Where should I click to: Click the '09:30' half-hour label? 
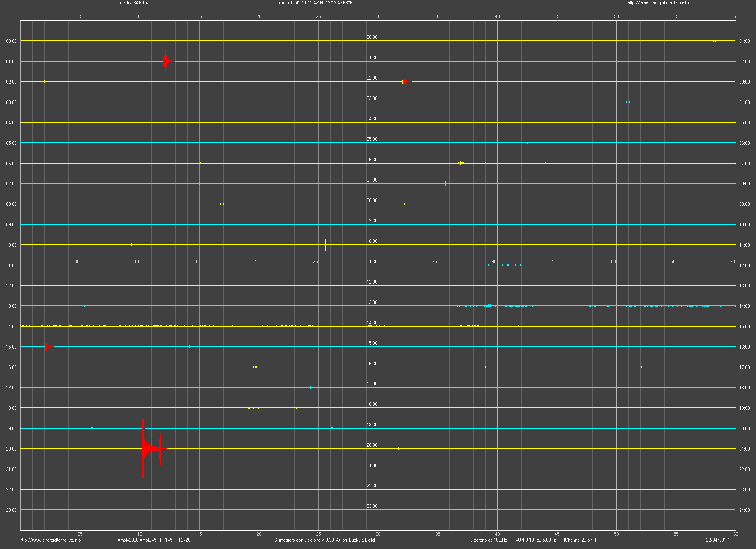click(372, 221)
